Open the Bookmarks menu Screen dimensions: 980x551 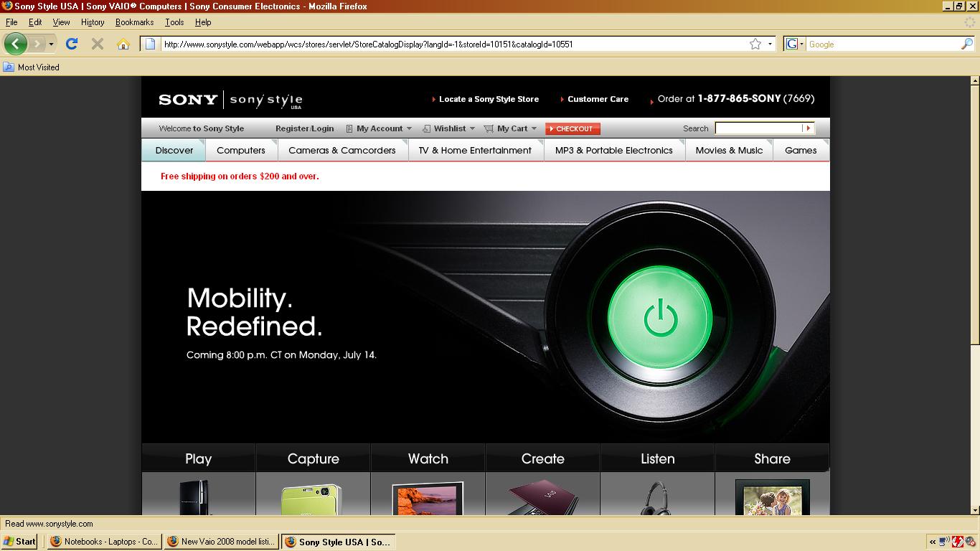click(x=134, y=22)
